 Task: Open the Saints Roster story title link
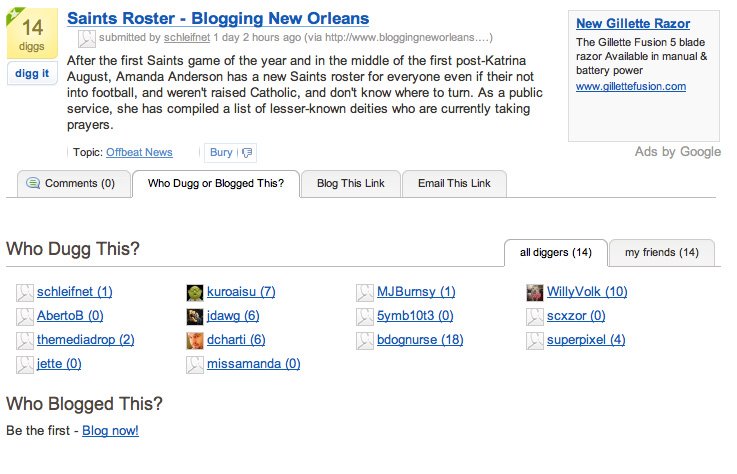tap(217, 19)
